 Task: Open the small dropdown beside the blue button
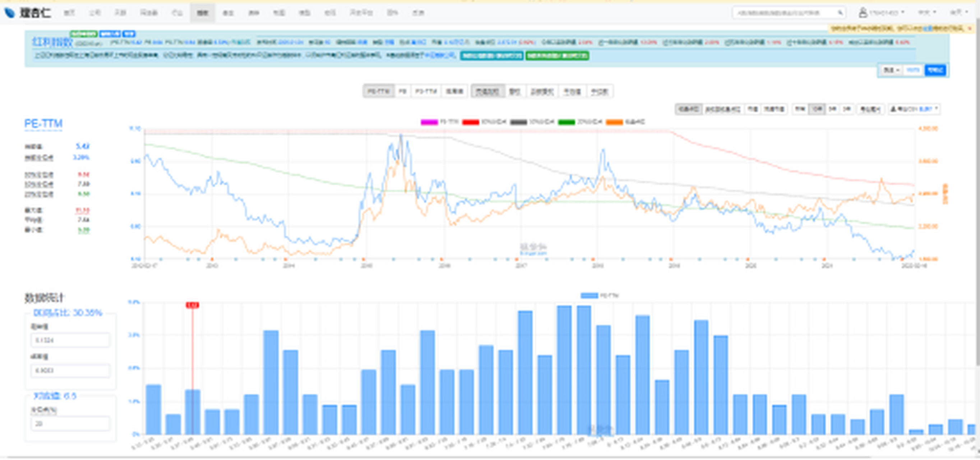click(x=891, y=70)
